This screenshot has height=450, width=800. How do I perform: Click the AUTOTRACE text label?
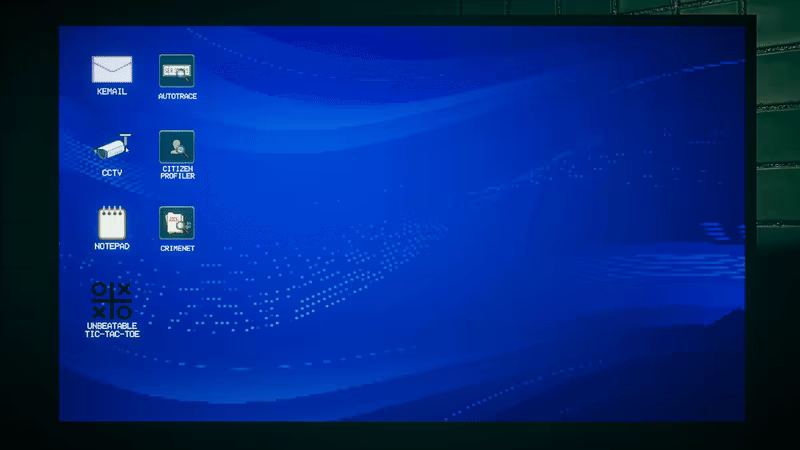click(177, 96)
